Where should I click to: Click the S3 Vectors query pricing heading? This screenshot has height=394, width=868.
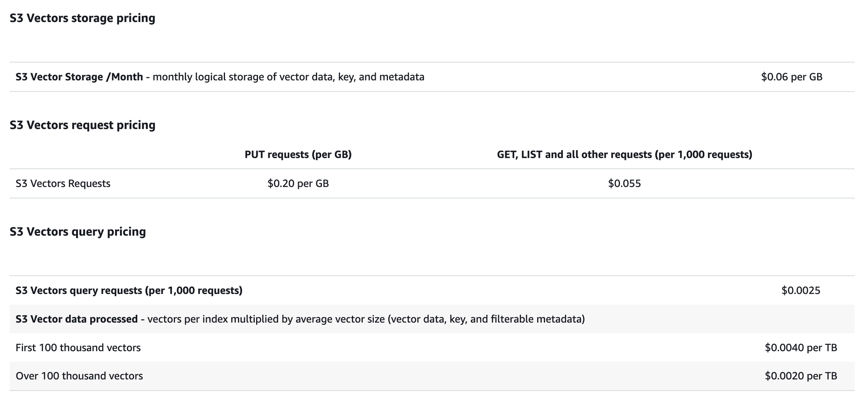pos(78,232)
